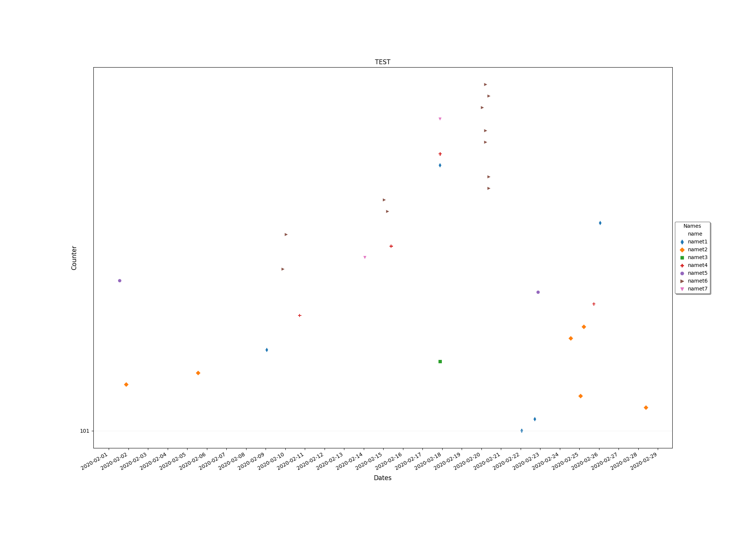Click the chart title TEST
The height and width of the screenshot is (560, 747).
[382, 62]
